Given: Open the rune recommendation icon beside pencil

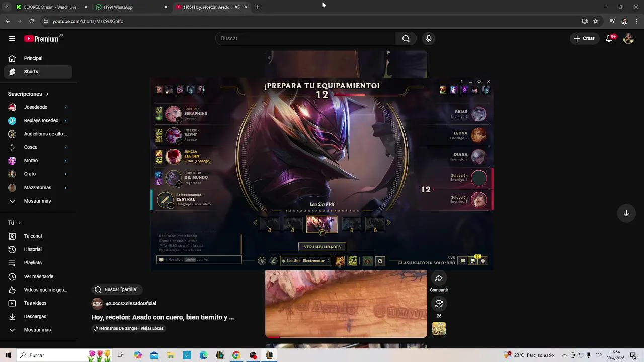Looking at the screenshot, I should (262, 261).
